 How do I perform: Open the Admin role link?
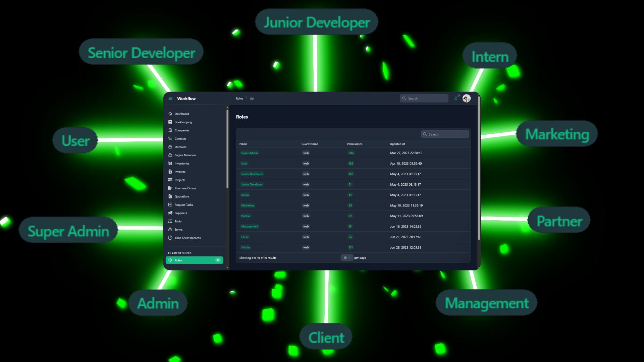246,248
